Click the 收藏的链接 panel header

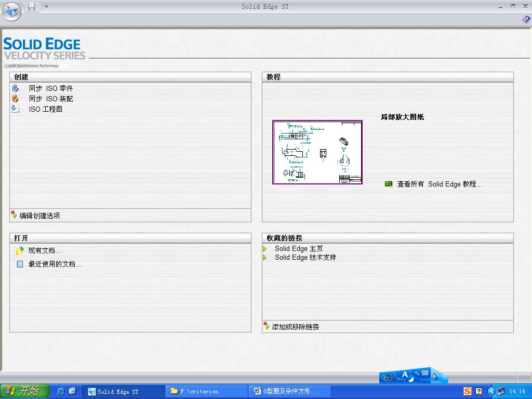pyautogui.click(x=388, y=238)
